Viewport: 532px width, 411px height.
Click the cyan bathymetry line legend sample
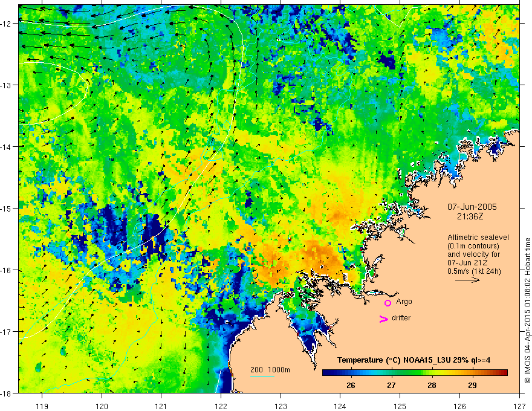(x=262, y=376)
